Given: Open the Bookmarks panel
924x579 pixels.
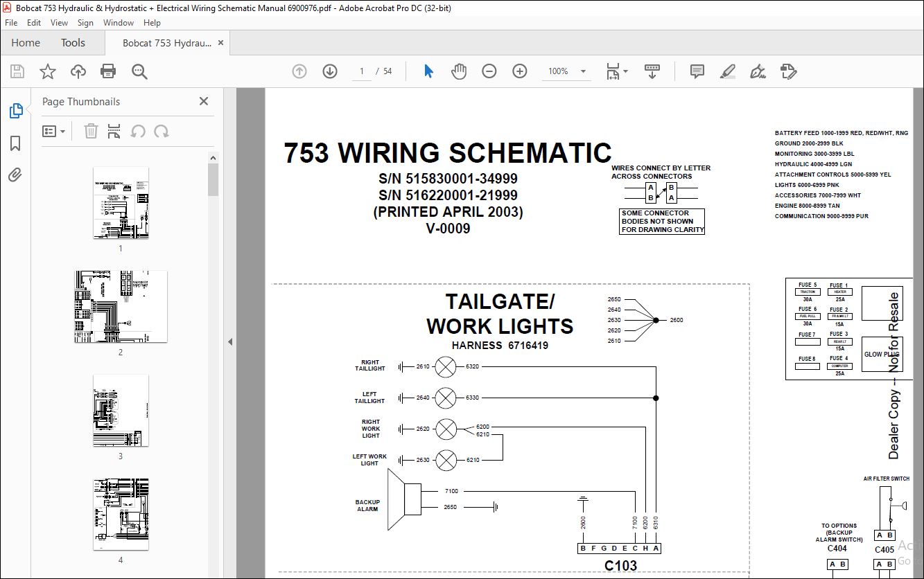Looking at the screenshot, I should click(x=15, y=143).
